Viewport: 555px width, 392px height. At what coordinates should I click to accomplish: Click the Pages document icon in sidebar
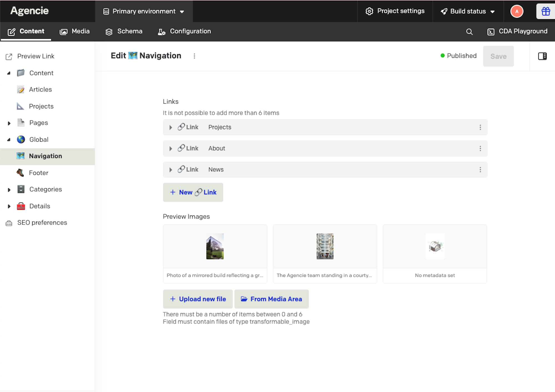(x=21, y=123)
